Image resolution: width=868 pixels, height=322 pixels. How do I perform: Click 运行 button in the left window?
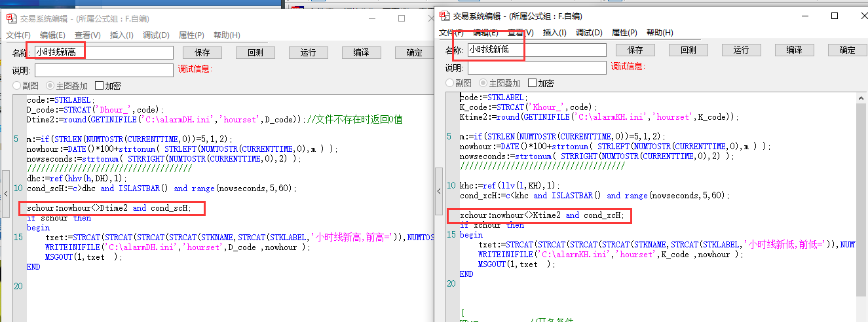309,52
